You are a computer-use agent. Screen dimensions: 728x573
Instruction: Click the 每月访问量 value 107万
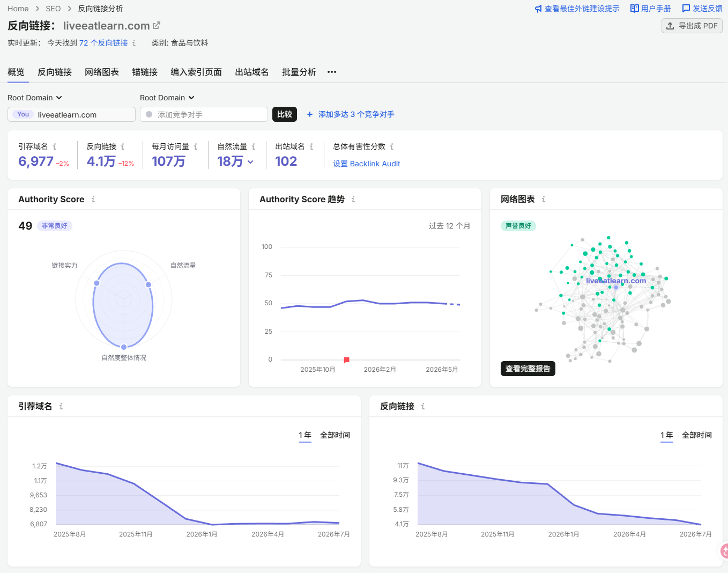[x=169, y=161]
